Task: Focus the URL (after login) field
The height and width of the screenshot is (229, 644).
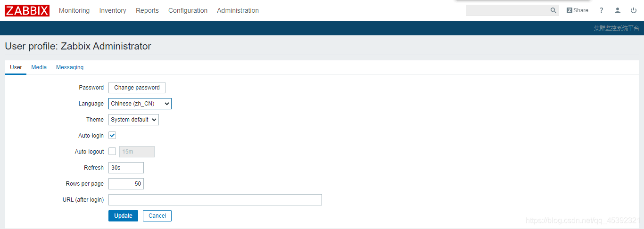Action: [215, 200]
